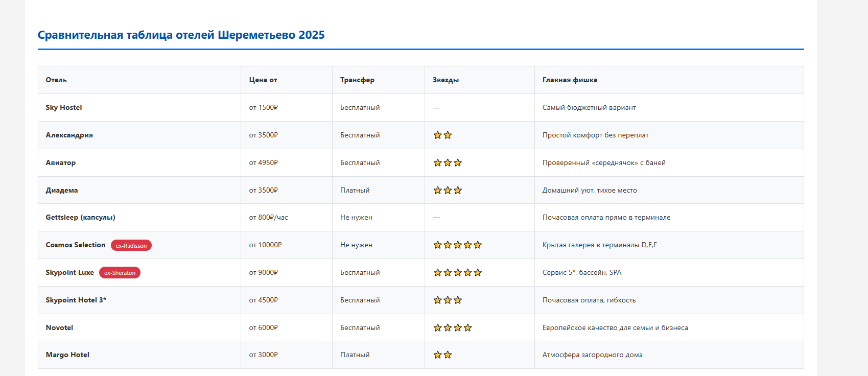Click 'Бесплатный' transfer in Sky Hostel row
This screenshot has height=376, width=868.
(x=360, y=107)
